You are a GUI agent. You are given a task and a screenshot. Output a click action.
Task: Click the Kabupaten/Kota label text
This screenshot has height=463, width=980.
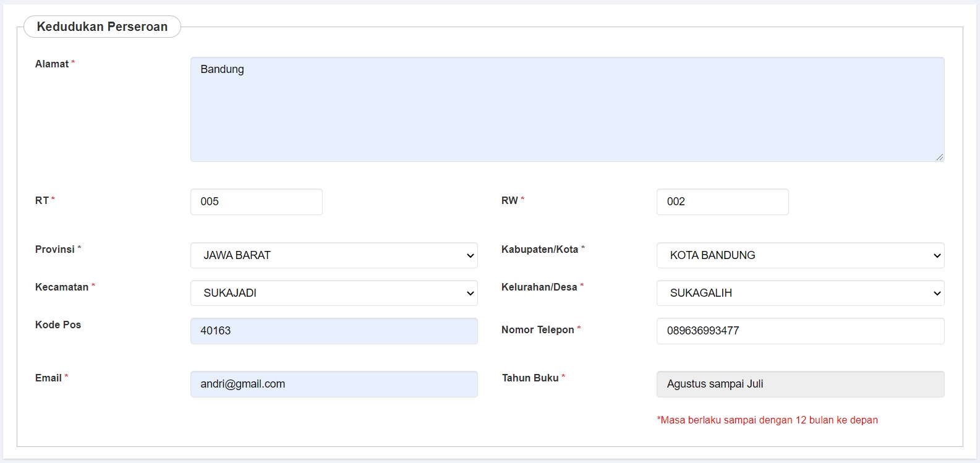click(x=540, y=249)
